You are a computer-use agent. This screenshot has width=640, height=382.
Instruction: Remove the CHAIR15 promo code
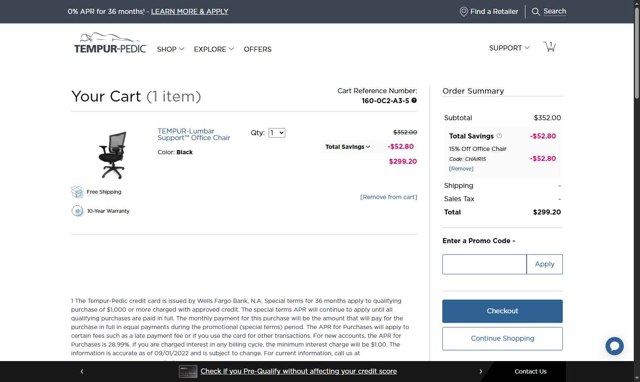[x=461, y=169]
